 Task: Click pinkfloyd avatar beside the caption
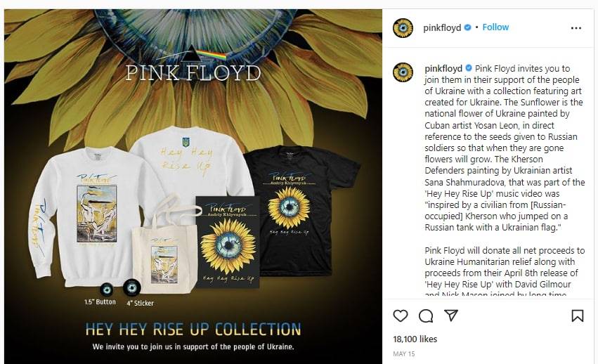click(403, 72)
